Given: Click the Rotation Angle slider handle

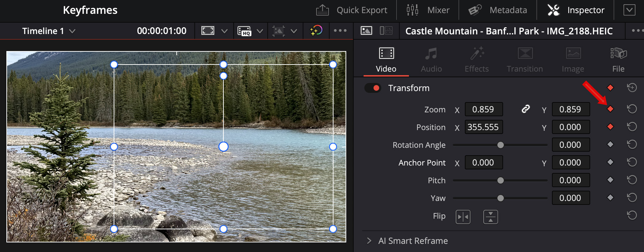Looking at the screenshot, I should [x=500, y=145].
